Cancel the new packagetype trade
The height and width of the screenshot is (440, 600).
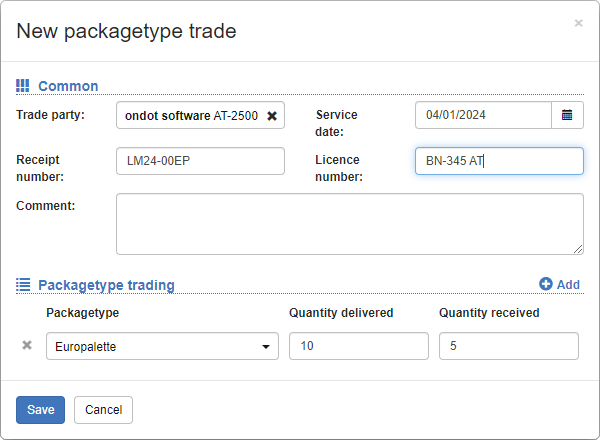[x=103, y=410]
